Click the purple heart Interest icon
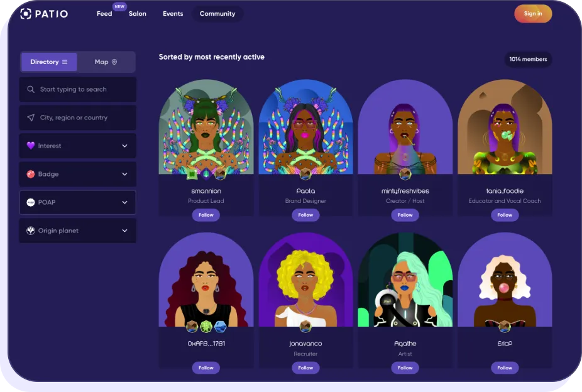Screen dimensions: 582x392 point(31,146)
